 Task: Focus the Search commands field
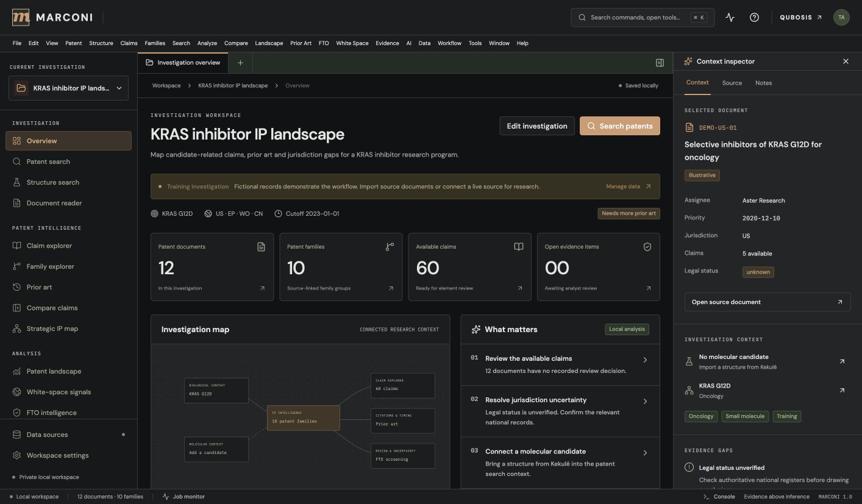coord(643,18)
